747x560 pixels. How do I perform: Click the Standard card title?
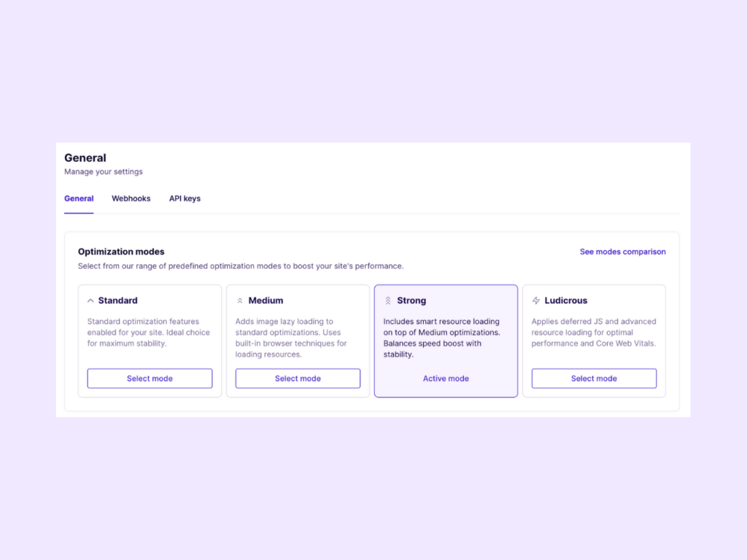pos(117,300)
